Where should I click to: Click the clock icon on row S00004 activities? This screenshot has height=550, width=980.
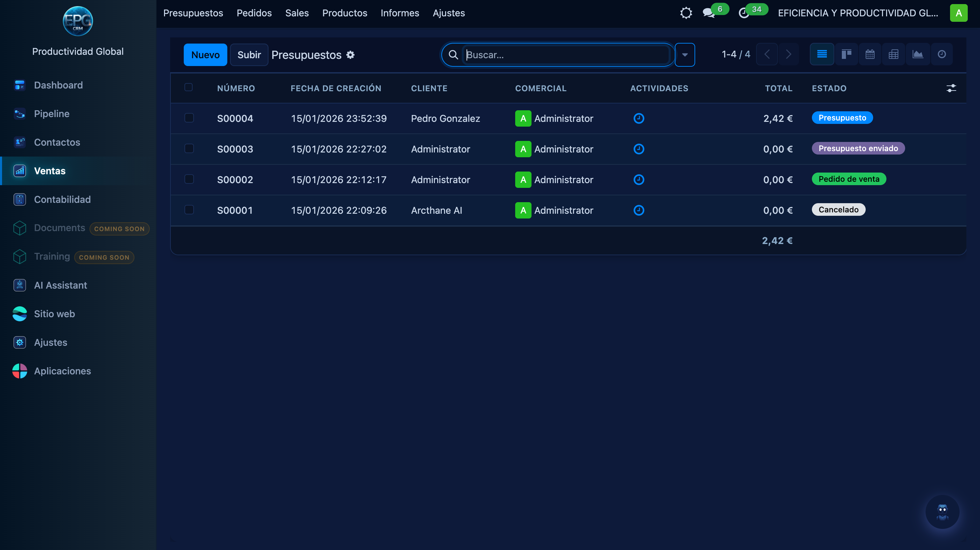[638, 118]
